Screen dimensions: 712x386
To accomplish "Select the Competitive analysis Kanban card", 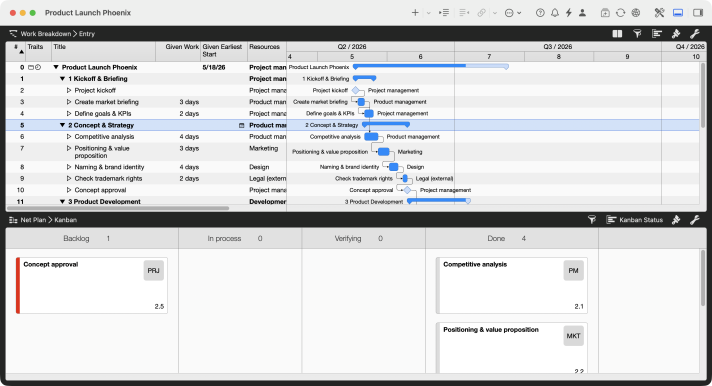I will coord(512,285).
